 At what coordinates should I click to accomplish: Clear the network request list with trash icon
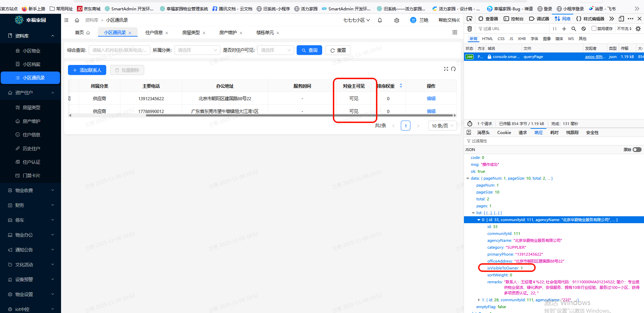coord(469,29)
